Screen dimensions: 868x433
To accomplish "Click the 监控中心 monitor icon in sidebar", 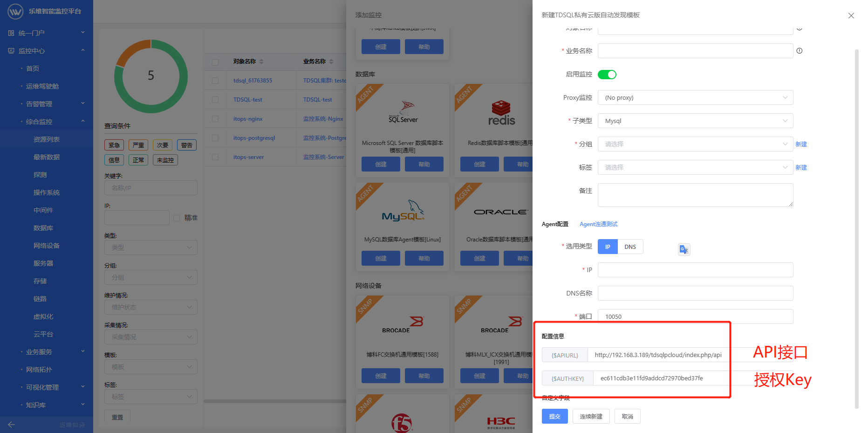I will 11,51.
